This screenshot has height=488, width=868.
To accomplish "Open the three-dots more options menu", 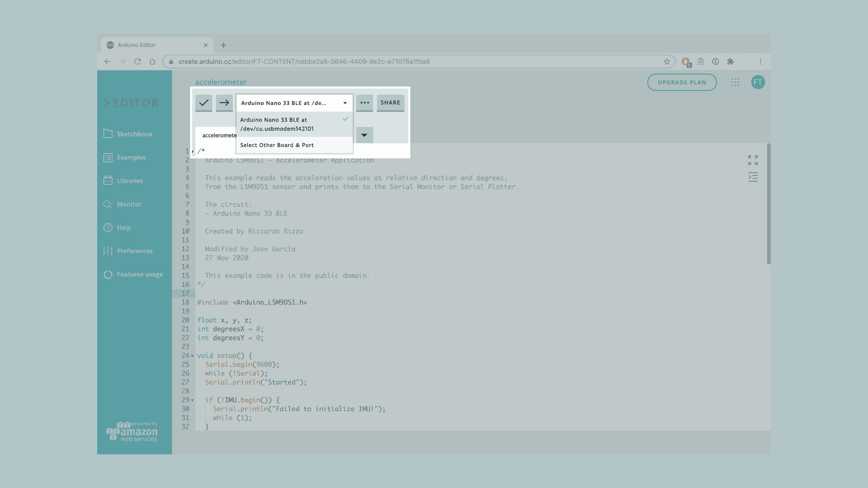I will (364, 103).
